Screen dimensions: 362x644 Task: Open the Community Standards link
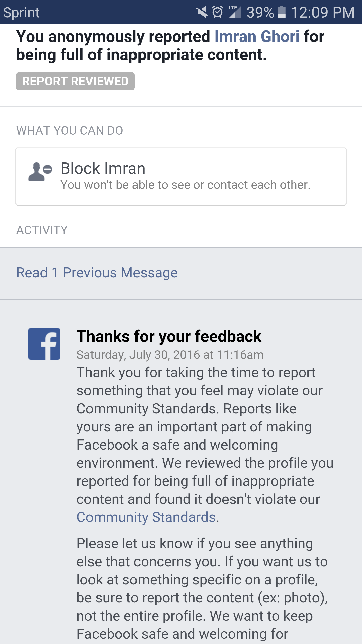[146, 517]
